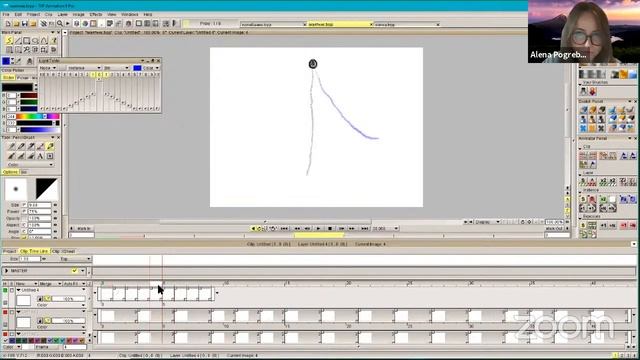Toggle the yellow MASTER checkbox
This screenshot has height=360, width=640.
pyautogui.click(x=74, y=271)
